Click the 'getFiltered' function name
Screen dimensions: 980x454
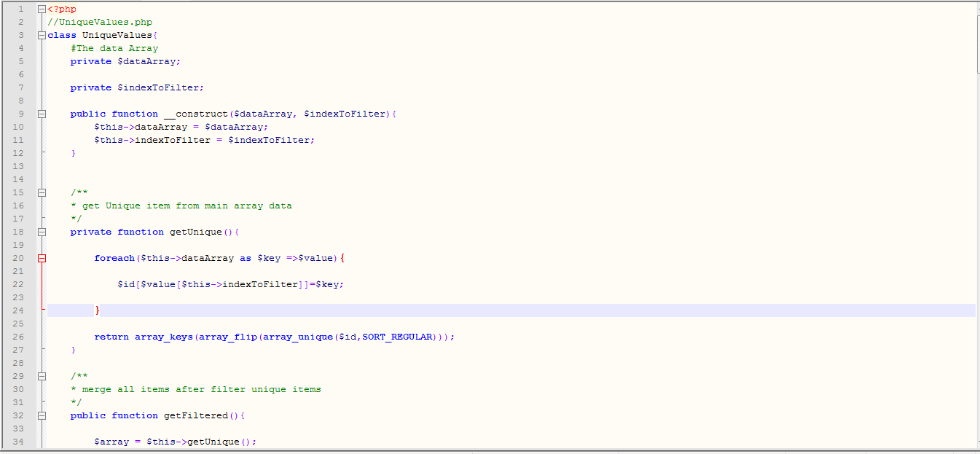click(x=196, y=415)
